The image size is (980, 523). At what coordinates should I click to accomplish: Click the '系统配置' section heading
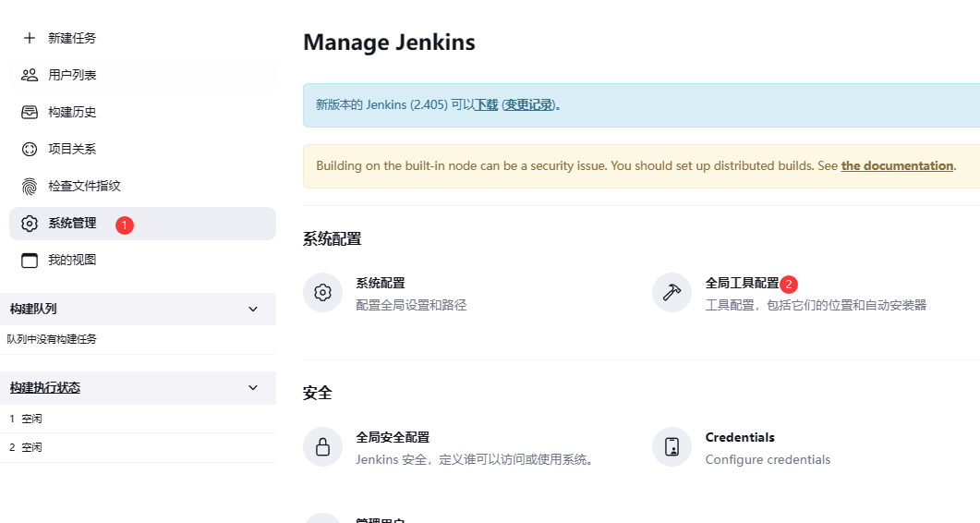point(333,239)
